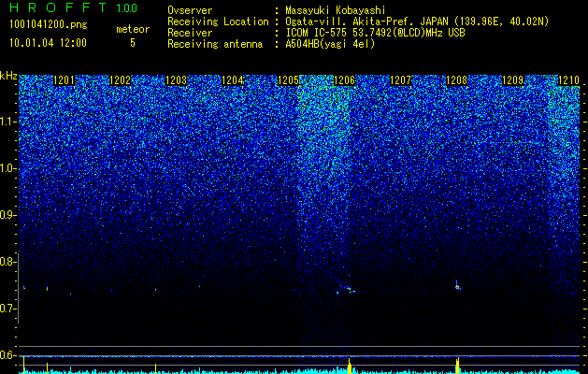Click the 1204 time marker
Image resolution: width=588 pixels, height=374 pixels.
coord(233,80)
